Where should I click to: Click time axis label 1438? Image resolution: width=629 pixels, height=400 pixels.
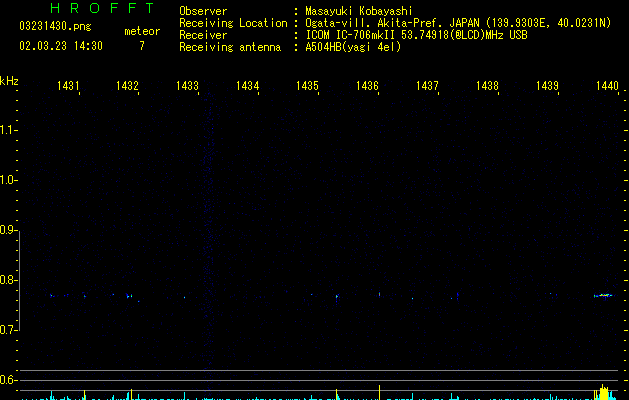pyautogui.click(x=487, y=85)
